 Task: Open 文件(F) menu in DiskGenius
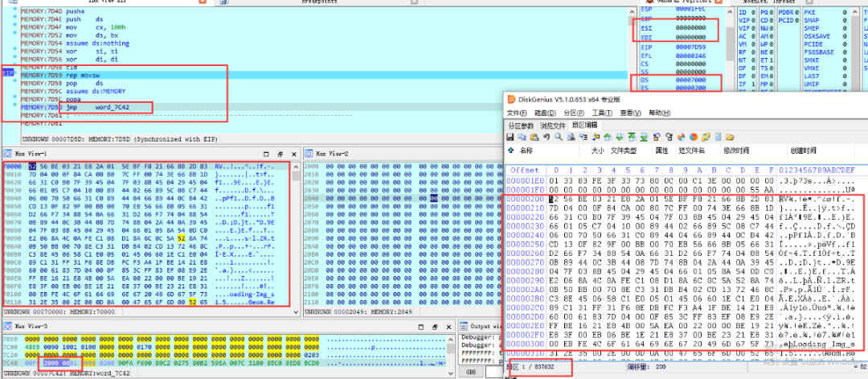click(517, 113)
